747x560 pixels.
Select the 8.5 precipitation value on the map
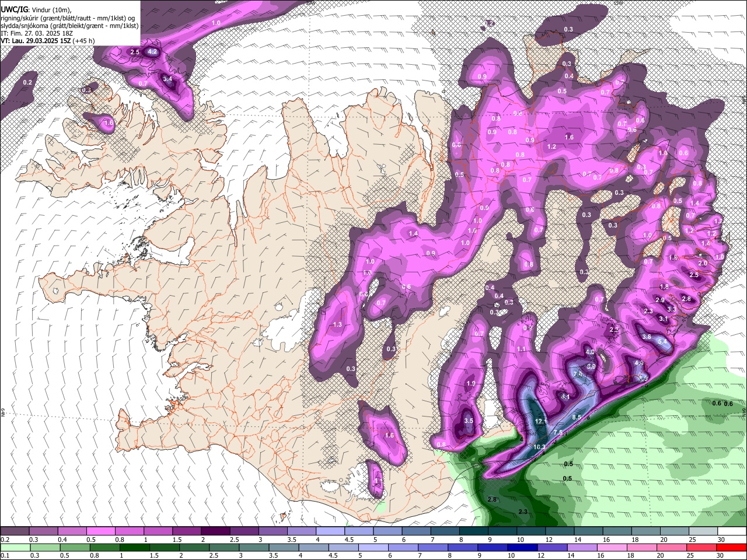click(577, 417)
